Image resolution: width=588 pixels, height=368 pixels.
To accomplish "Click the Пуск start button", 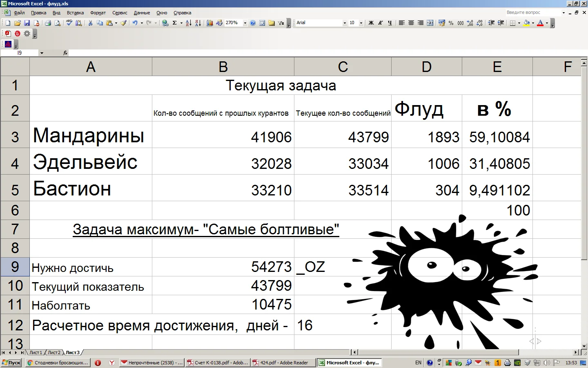I will [x=11, y=363].
